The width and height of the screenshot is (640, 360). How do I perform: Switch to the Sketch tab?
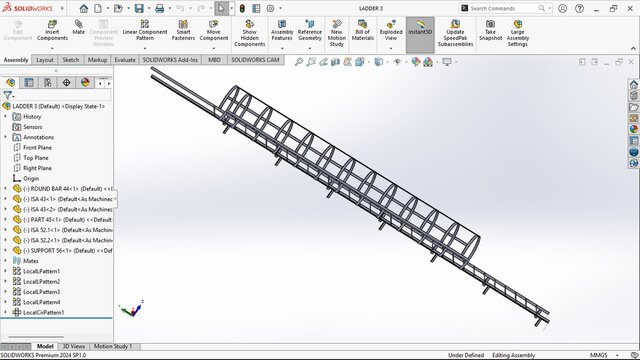tap(71, 60)
